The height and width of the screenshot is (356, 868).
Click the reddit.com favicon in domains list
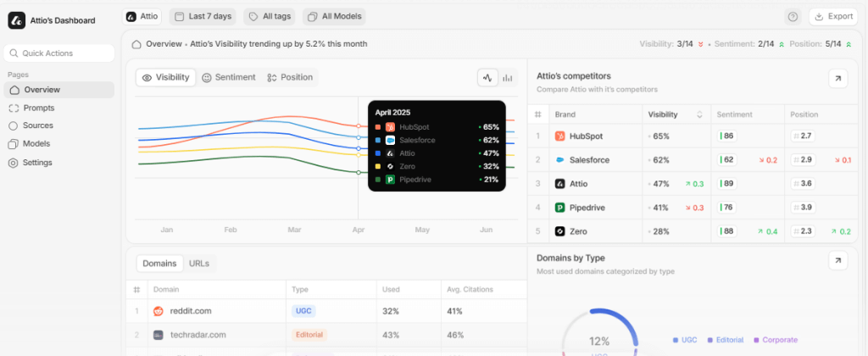pyautogui.click(x=158, y=311)
